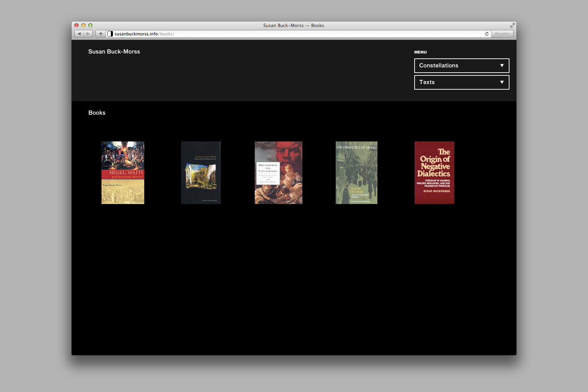Go to the Susan Buck-Morss home link
The height and width of the screenshot is (392, 588).
[x=114, y=51]
